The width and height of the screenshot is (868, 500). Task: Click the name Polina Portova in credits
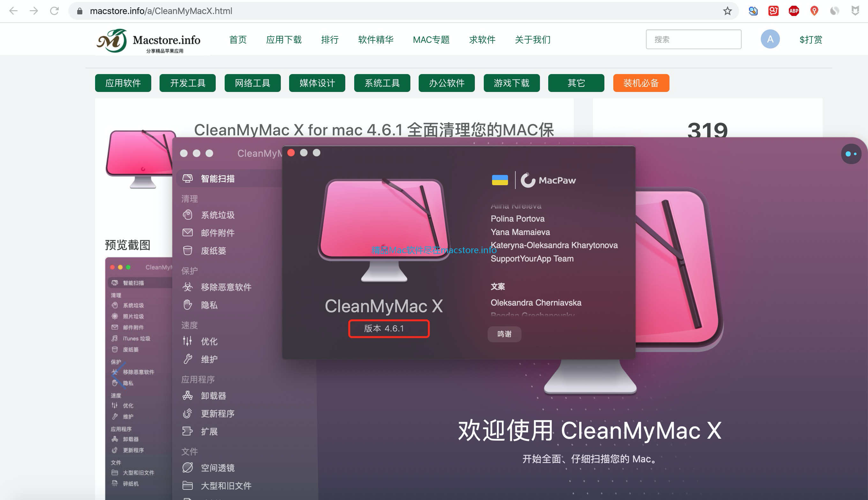click(517, 219)
